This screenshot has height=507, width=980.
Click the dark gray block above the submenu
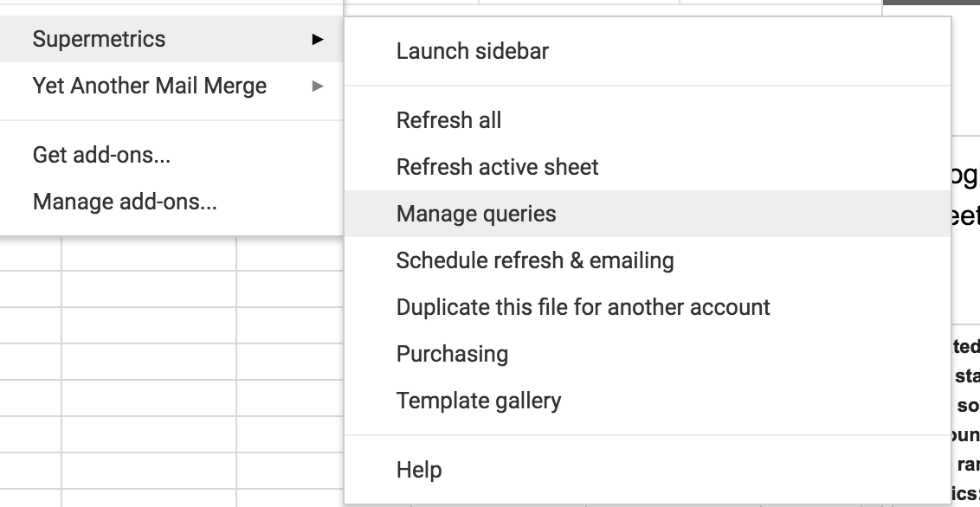click(x=931, y=3)
